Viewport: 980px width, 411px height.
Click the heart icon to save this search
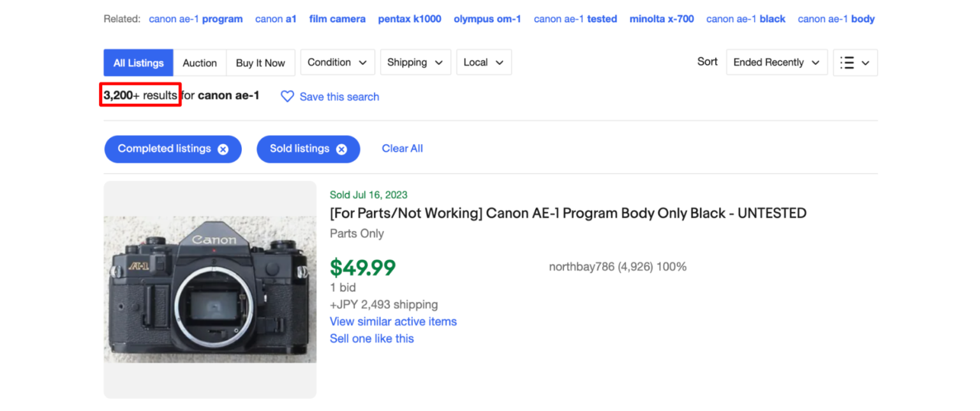(x=287, y=96)
